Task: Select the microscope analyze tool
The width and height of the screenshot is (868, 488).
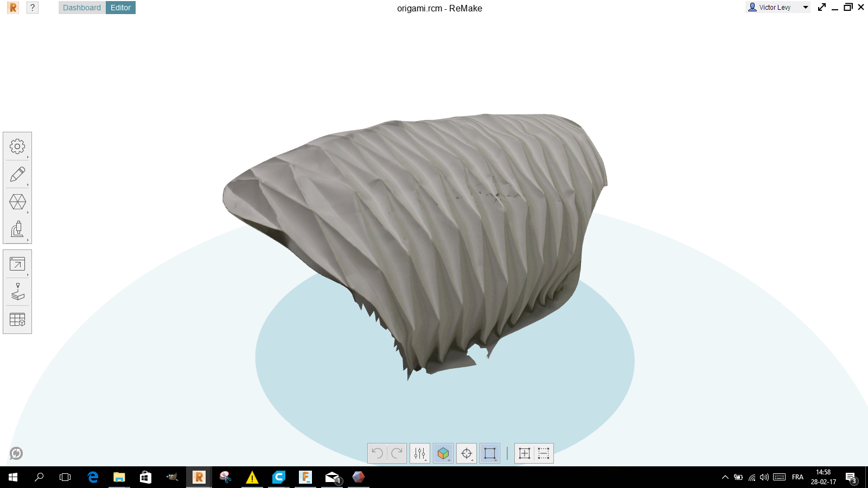Action: click(x=17, y=229)
